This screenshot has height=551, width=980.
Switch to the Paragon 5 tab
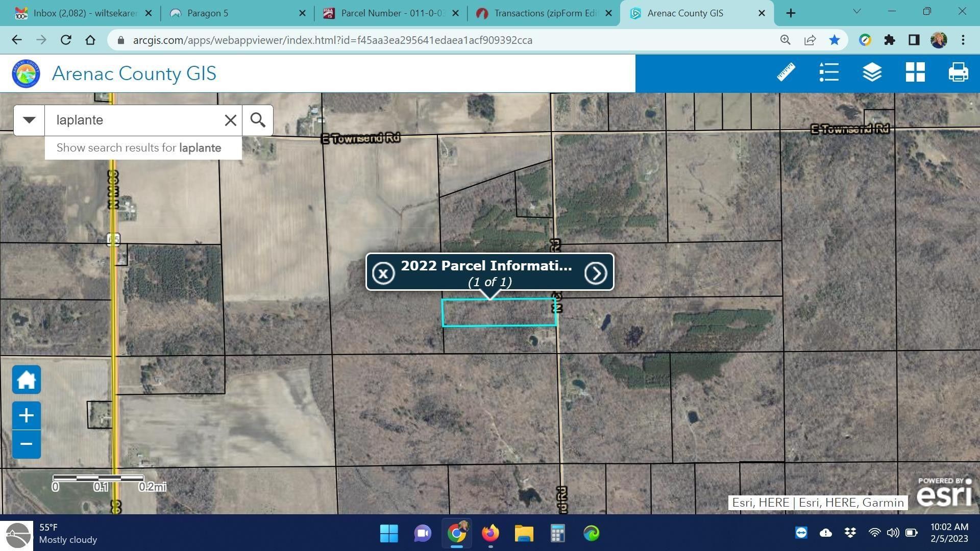pyautogui.click(x=207, y=13)
